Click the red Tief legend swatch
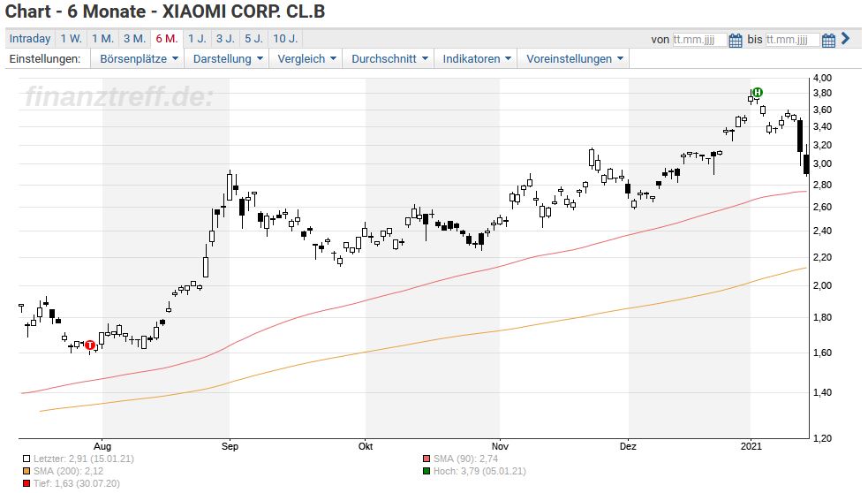This screenshot has width=868, height=493. point(26,483)
